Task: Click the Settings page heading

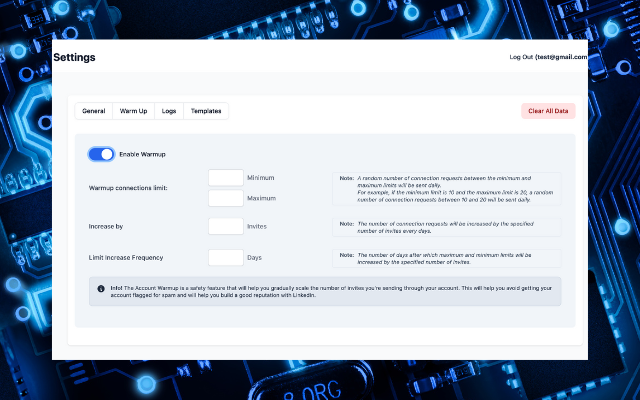Action: click(74, 57)
